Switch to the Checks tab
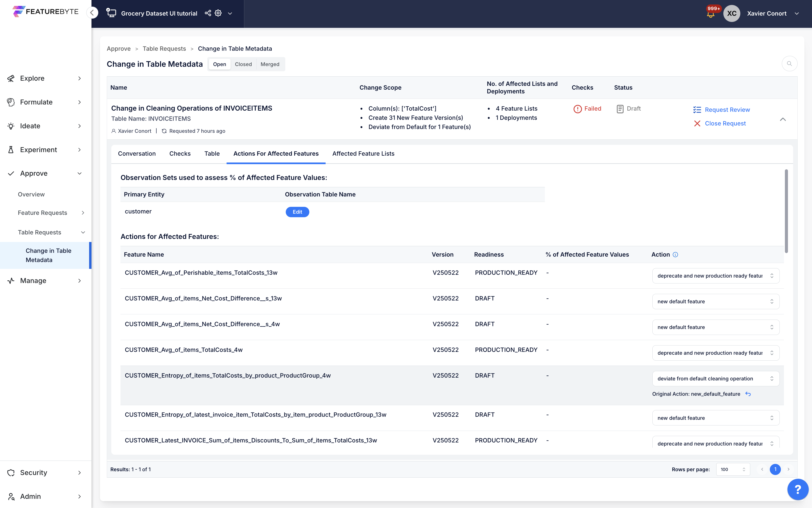 pyautogui.click(x=180, y=154)
